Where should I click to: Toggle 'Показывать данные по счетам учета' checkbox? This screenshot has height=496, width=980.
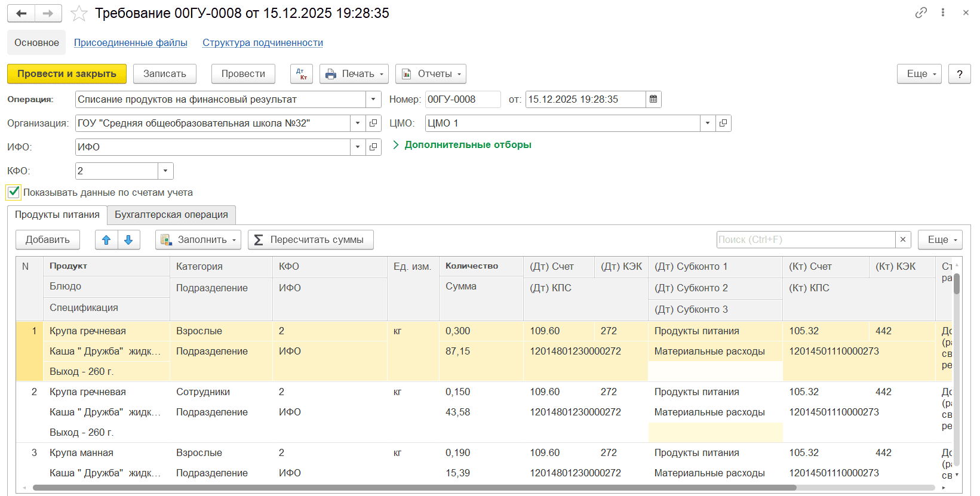pos(14,192)
